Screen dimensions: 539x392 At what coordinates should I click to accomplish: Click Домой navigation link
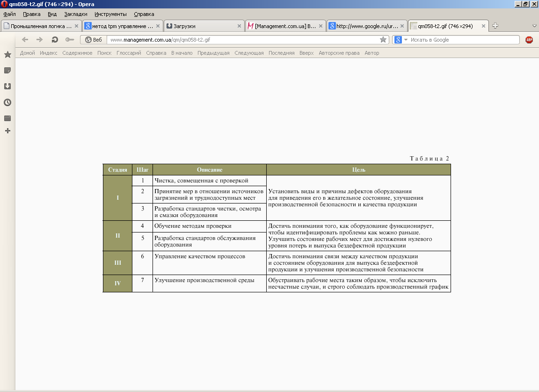click(x=28, y=53)
